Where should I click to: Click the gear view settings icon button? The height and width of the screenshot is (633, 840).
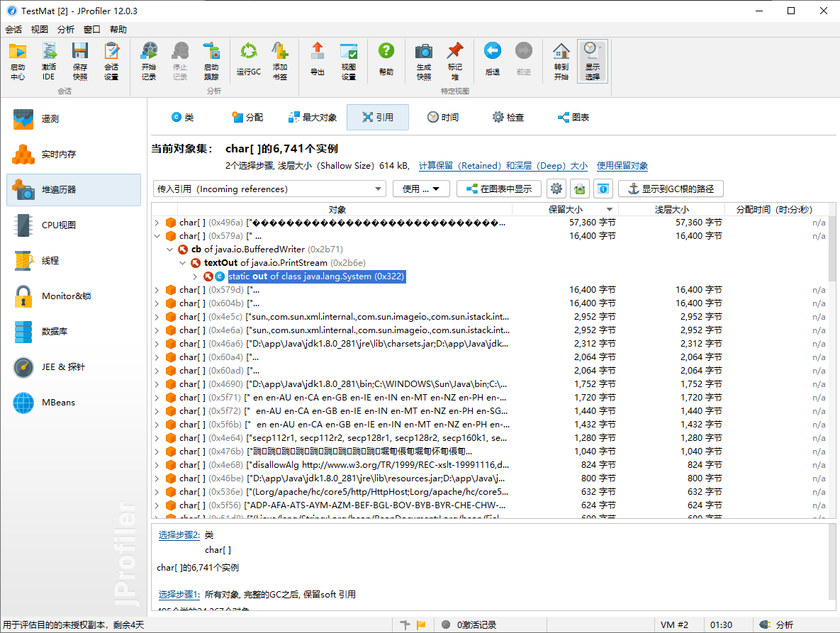pos(556,189)
